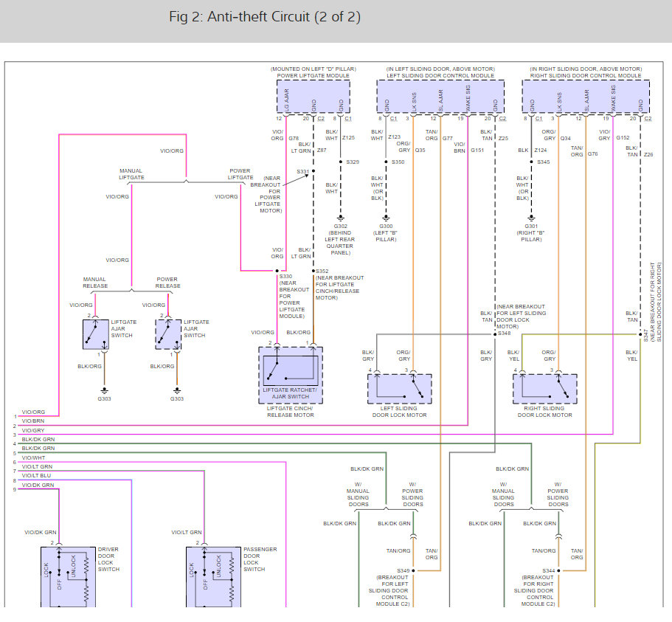
Task: Click the Z87 circuit code
Action: [322, 150]
